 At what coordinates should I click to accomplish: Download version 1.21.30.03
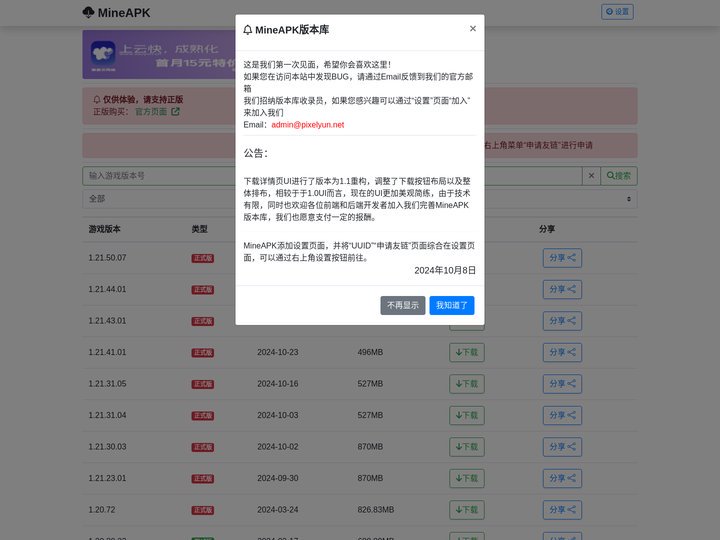coord(467,447)
